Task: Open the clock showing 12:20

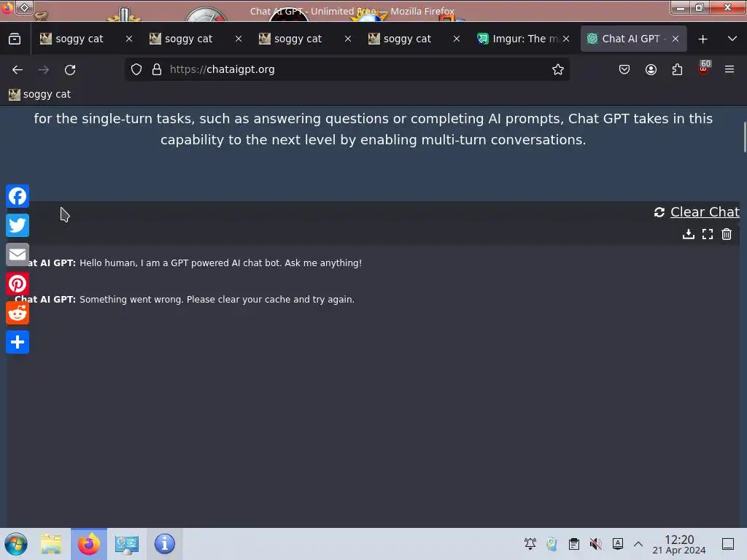Action: click(679, 544)
